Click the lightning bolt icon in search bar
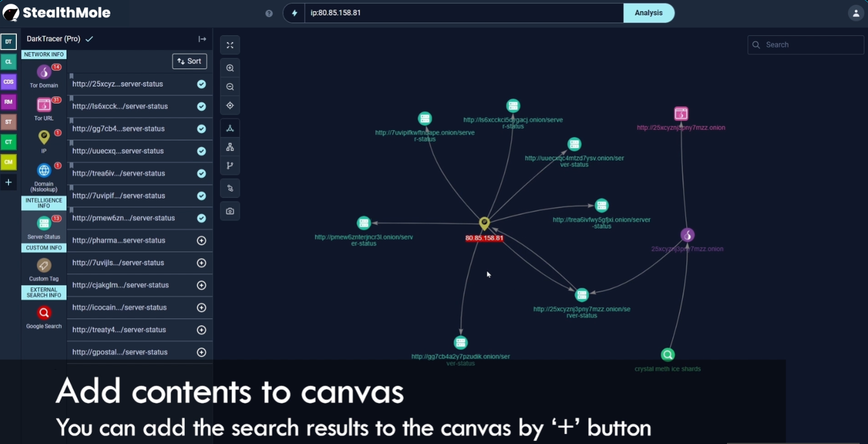The image size is (868, 444). [x=295, y=13]
